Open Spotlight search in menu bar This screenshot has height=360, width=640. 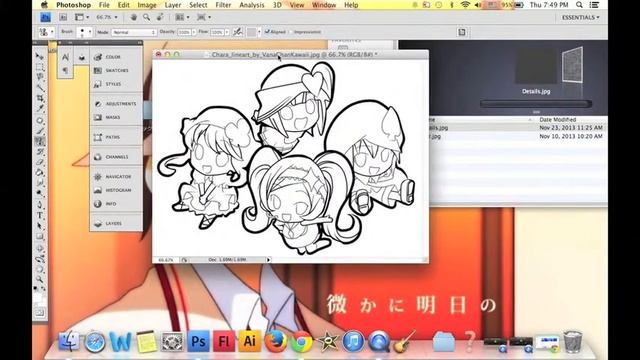click(x=579, y=5)
